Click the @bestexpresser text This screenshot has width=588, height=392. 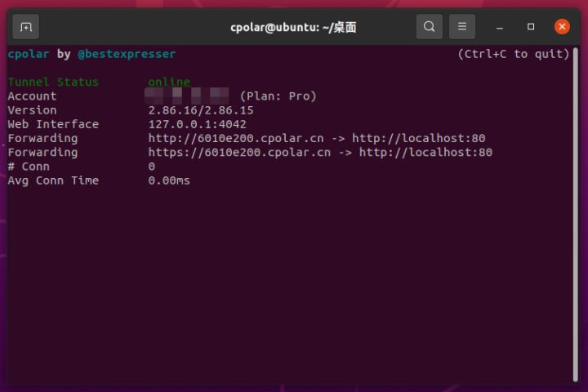click(127, 54)
